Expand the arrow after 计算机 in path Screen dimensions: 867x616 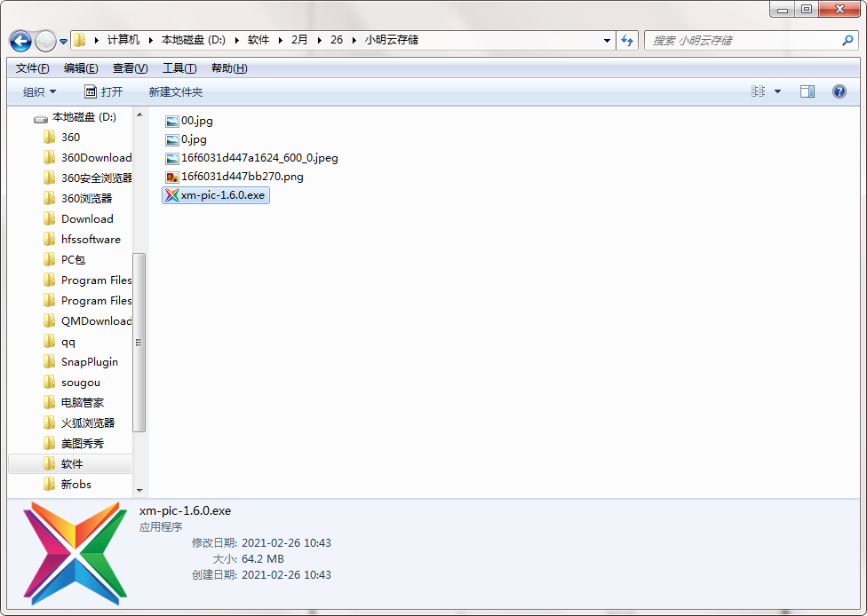[x=150, y=40]
